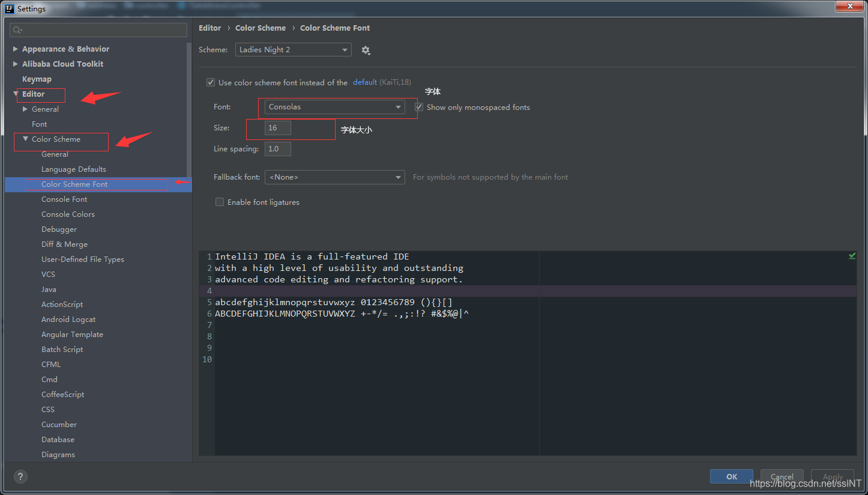The image size is (868, 495).
Task: Click the default font link
Action: coord(365,82)
